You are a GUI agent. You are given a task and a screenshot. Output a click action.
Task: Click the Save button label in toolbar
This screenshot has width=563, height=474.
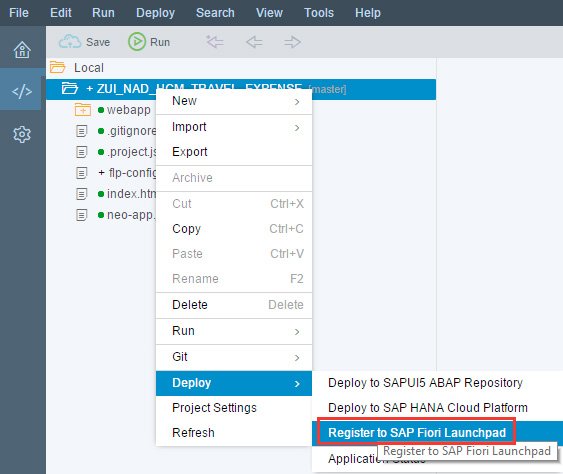[x=98, y=42]
